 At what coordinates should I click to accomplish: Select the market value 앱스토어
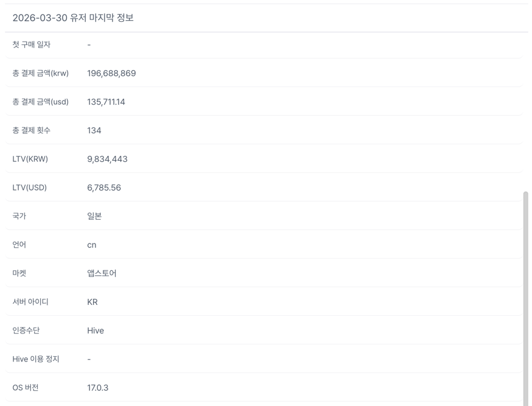pos(102,273)
